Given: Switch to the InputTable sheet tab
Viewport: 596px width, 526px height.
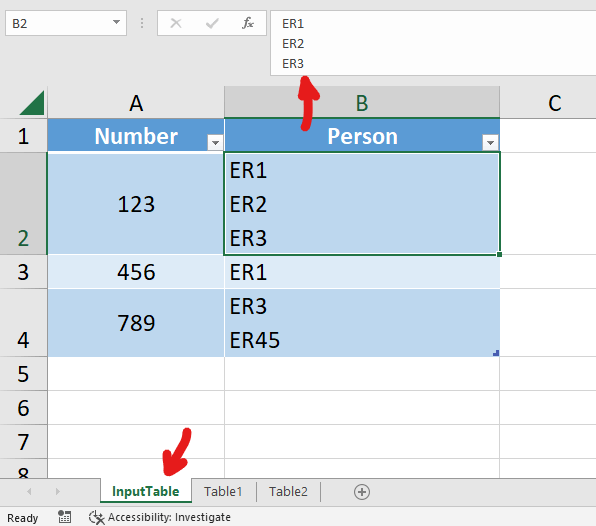Looking at the screenshot, I should tap(146, 491).
